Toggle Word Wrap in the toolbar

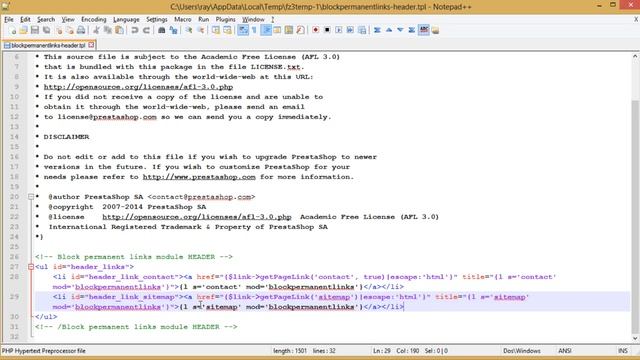point(243,30)
